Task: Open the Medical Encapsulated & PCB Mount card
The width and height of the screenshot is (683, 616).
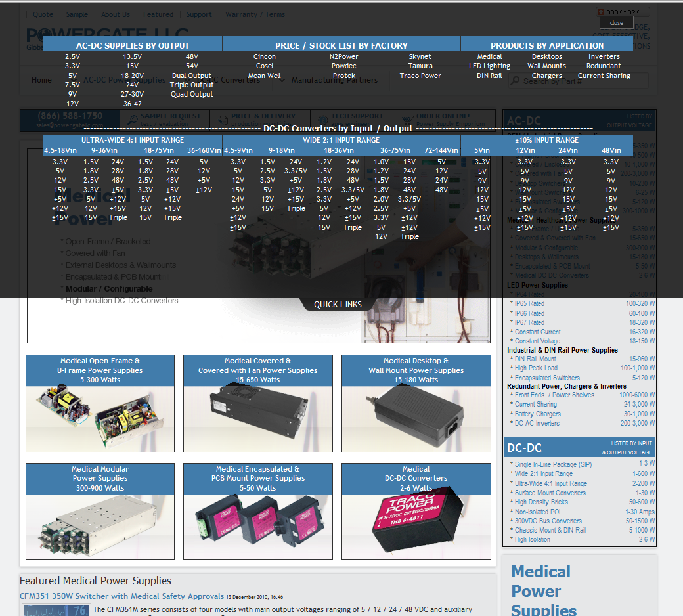Action: pos(258,511)
